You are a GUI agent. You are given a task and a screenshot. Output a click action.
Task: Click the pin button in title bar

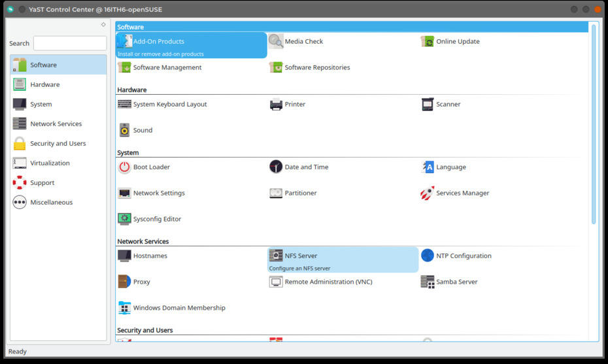coord(22,9)
